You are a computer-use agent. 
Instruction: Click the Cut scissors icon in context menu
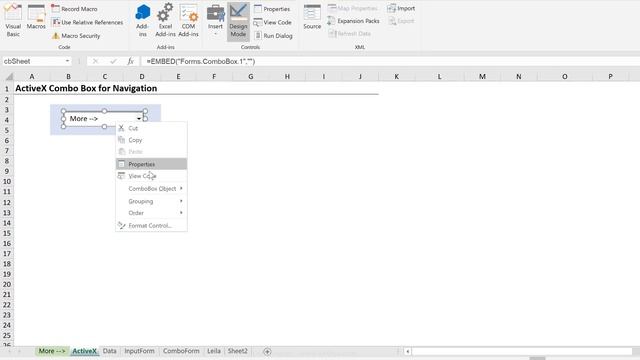pos(121,128)
